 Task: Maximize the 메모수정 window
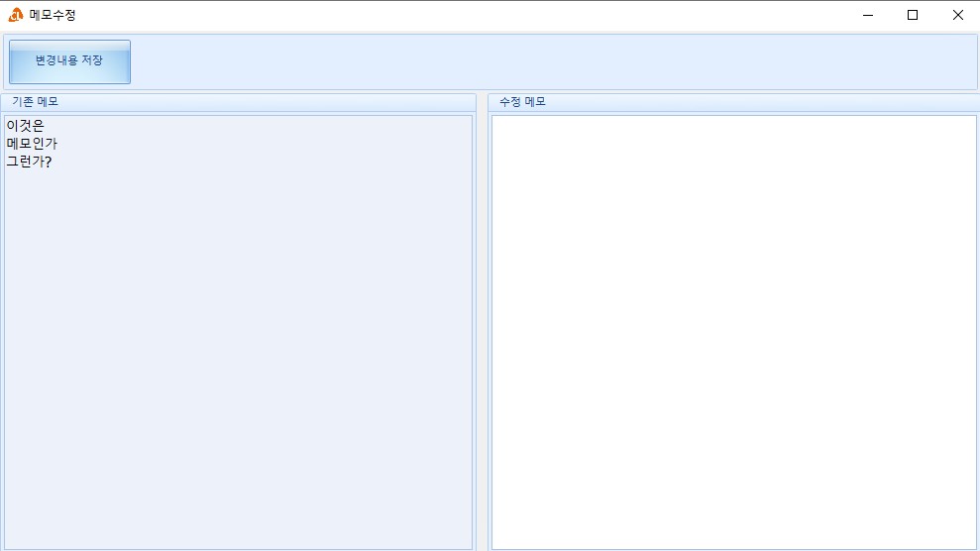tap(913, 15)
